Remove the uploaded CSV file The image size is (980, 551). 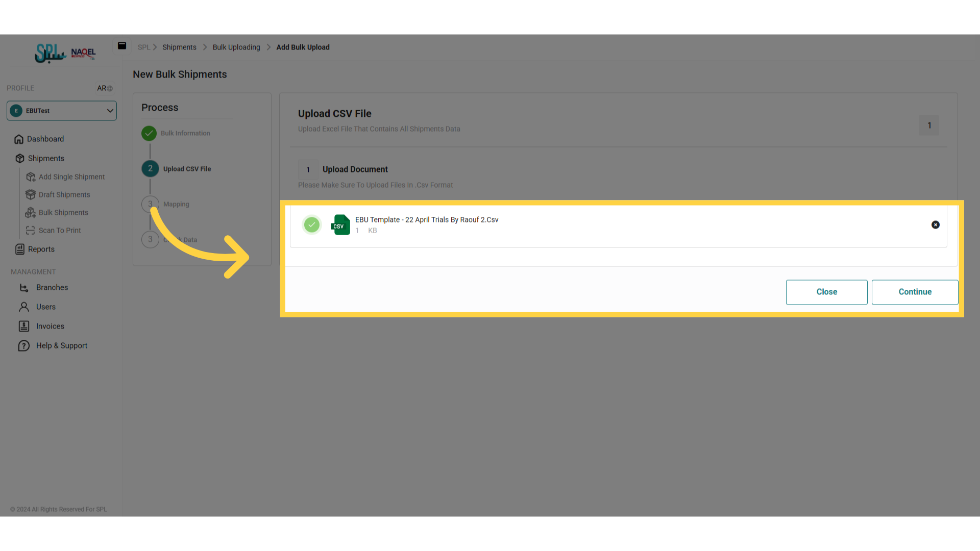coord(935,225)
